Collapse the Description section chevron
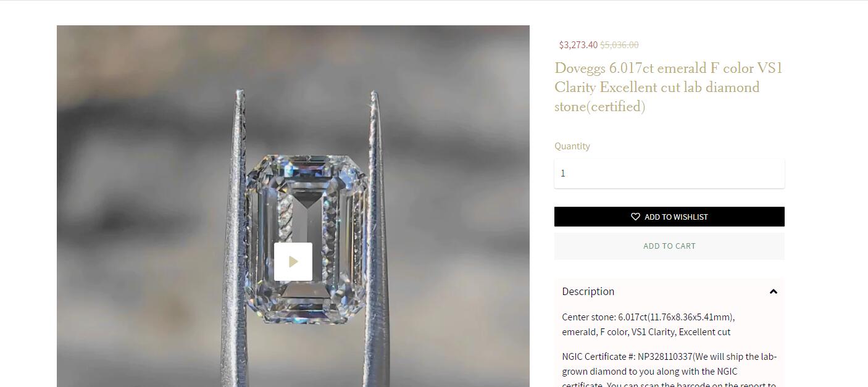Screen dimensions: 868x387 774,291
